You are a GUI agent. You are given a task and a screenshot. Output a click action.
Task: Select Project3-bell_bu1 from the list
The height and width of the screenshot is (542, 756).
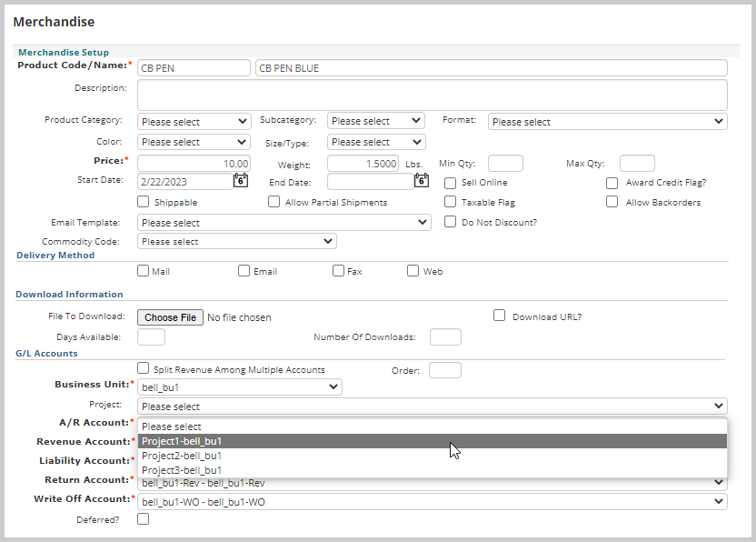click(432, 470)
